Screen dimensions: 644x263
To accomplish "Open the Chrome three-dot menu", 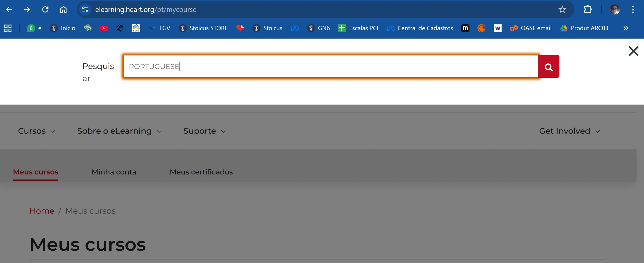I will click(633, 9).
